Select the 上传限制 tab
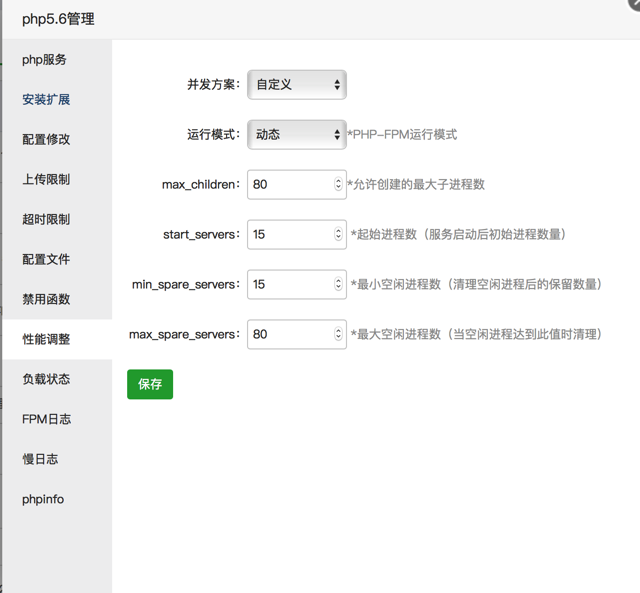 (x=46, y=180)
